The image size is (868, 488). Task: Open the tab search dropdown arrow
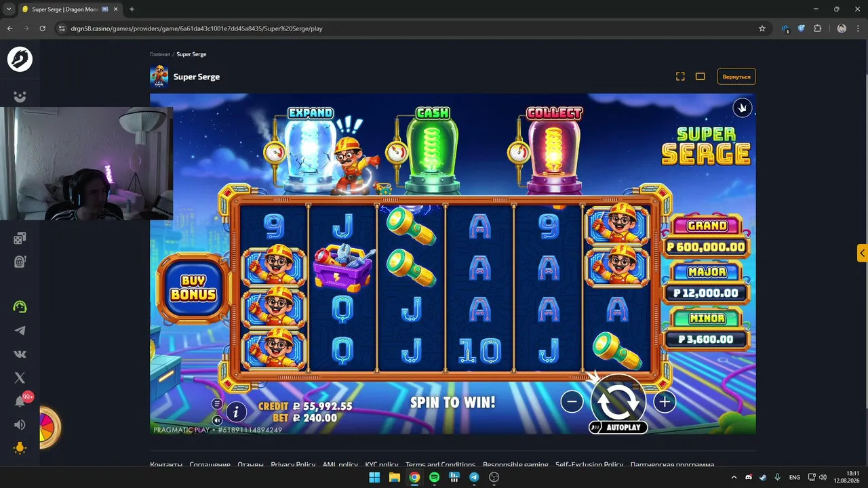click(9, 9)
